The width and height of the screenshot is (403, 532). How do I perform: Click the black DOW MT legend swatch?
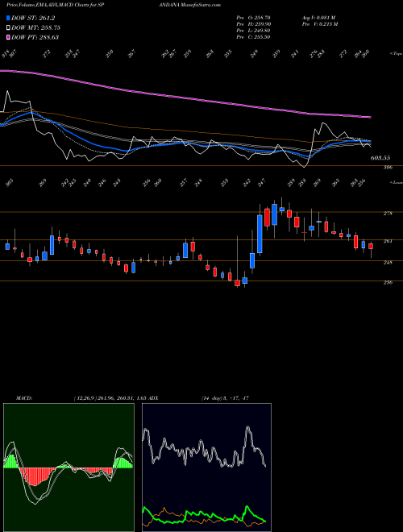pos(8,27)
